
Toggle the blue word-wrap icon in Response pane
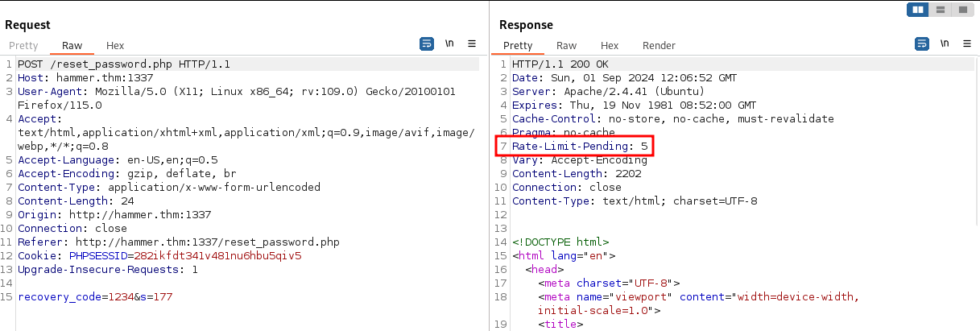coord(922,43)
